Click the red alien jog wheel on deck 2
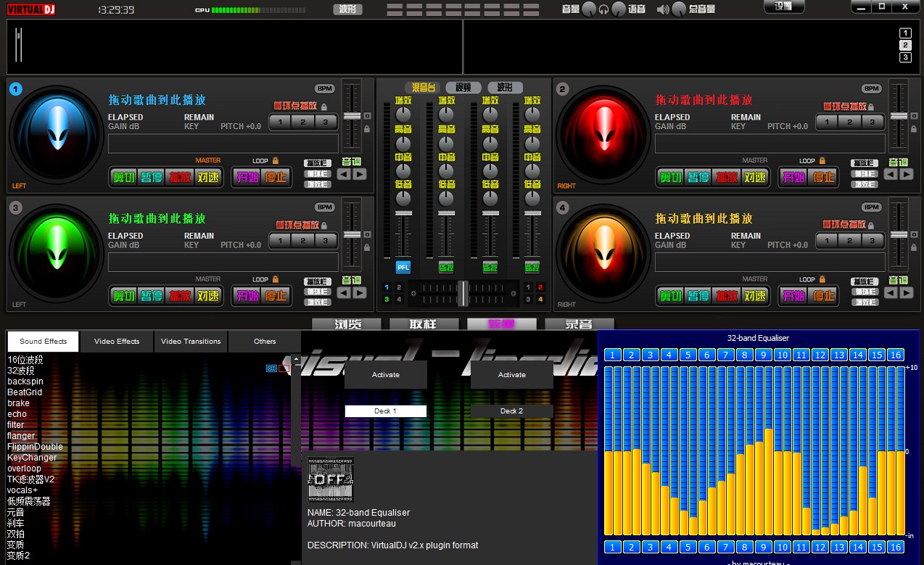The height and width of the screenshot is (565, 924). [x=603, y=135]
